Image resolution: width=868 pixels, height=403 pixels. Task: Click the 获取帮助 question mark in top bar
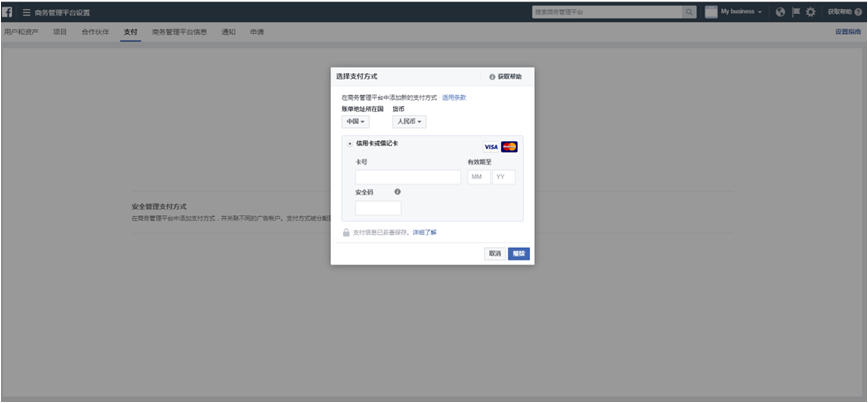[x=859, y=12]
